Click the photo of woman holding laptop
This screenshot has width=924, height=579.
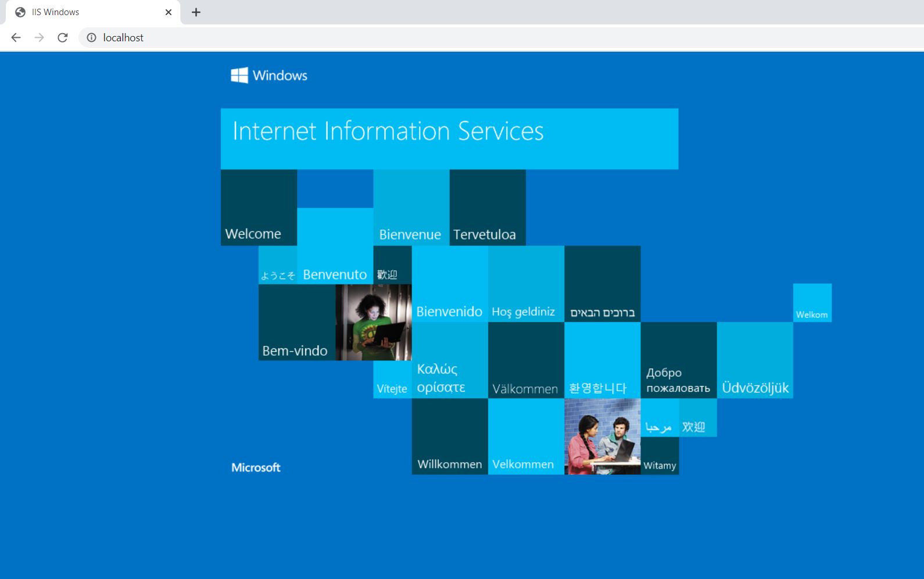374,323
